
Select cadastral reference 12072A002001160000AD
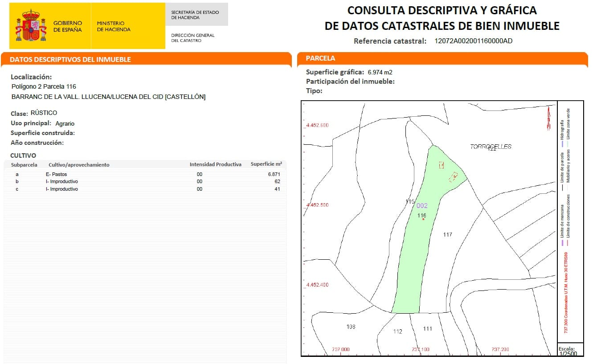(474, 41)
